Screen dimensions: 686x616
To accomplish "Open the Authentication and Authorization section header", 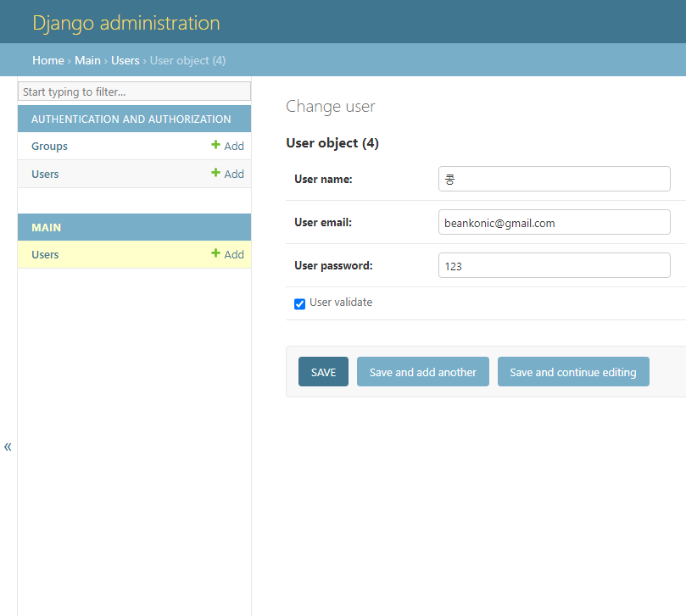I will click(131, 119).
